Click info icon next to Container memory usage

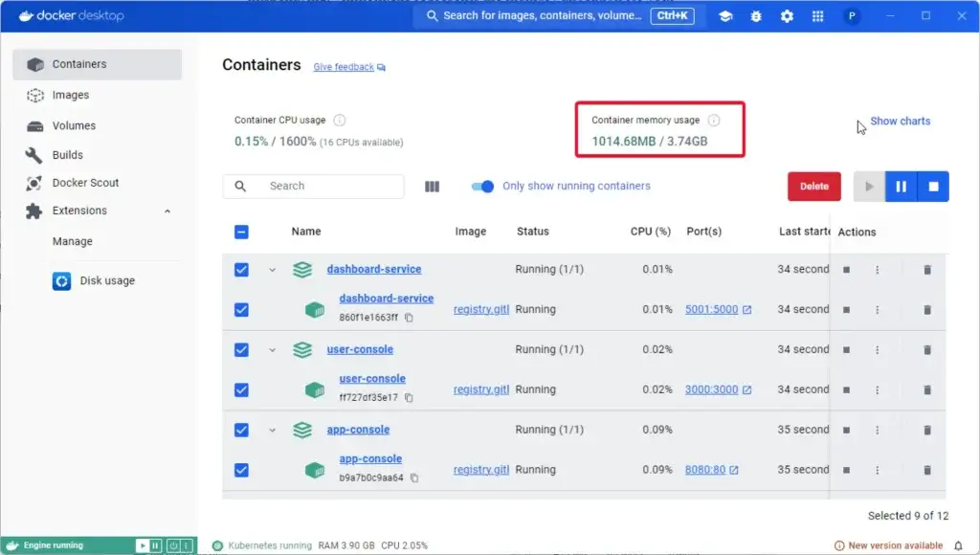[714, 120]
